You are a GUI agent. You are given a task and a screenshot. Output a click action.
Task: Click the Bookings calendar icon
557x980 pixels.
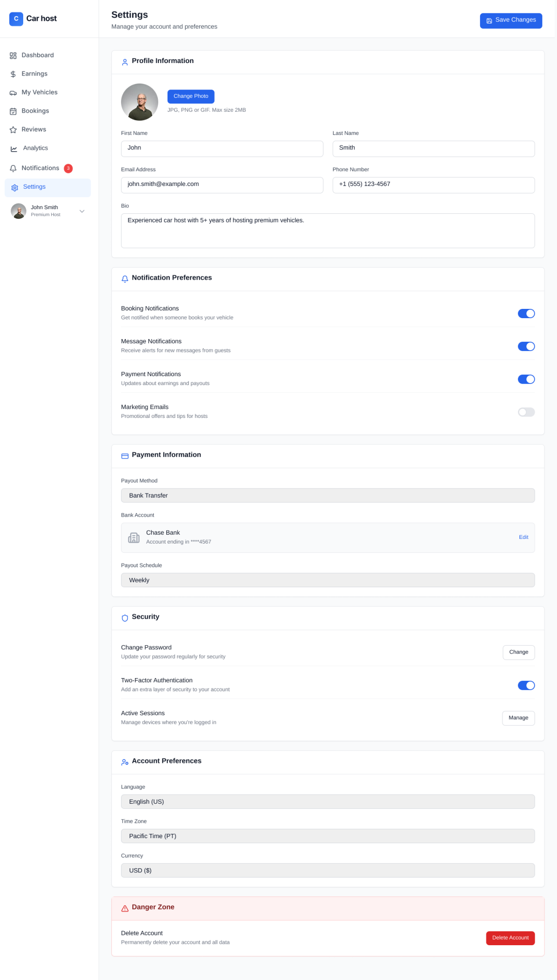point(13,111)
